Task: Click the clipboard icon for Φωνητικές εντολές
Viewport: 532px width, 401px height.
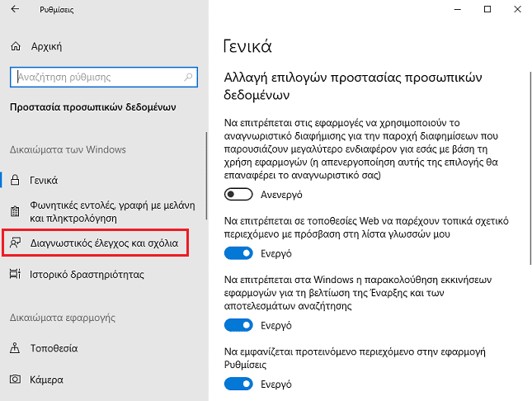Action: point(15,211)
